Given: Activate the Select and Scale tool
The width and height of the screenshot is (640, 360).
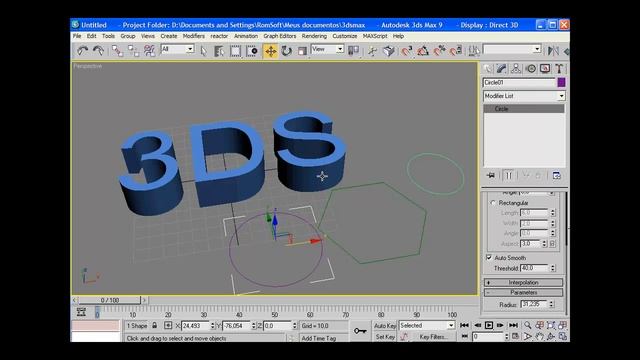Looking at the screenshot, I should (302, 51).
